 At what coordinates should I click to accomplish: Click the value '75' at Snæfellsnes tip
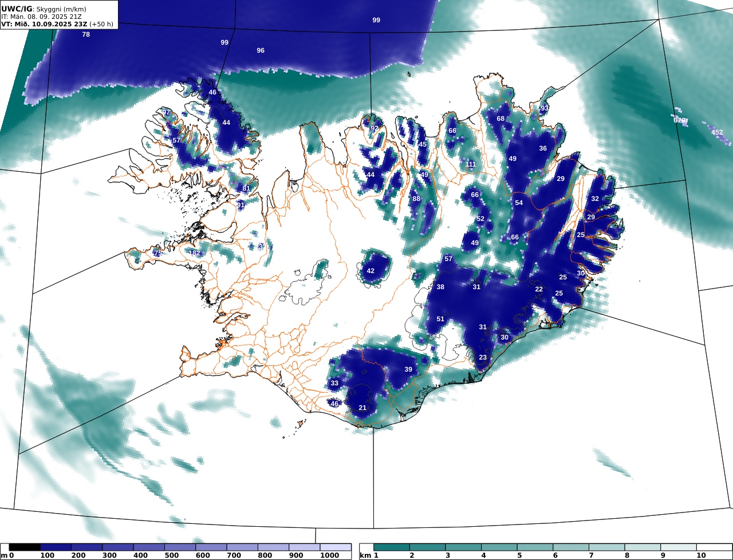pyautogui.click(x=157, y=253)
